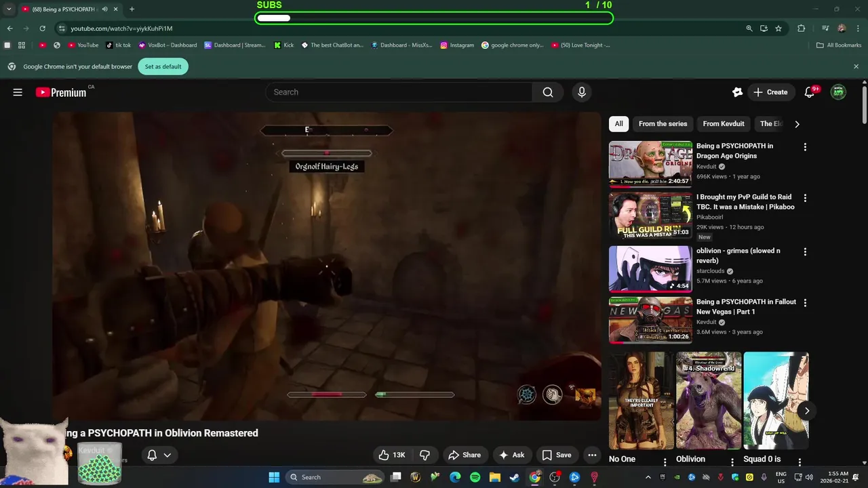Click the taskbar Search box

coord(336,477)
